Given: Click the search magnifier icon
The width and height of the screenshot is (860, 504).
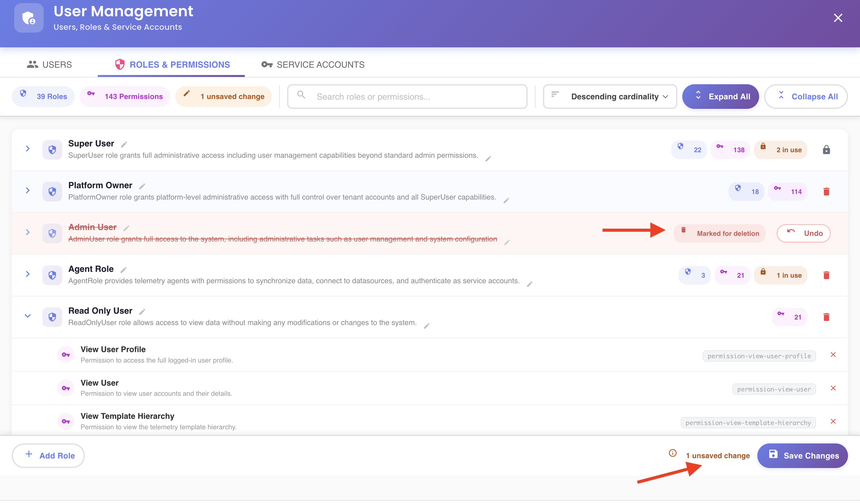Looking at the screenshot, I should pos(301,94).
